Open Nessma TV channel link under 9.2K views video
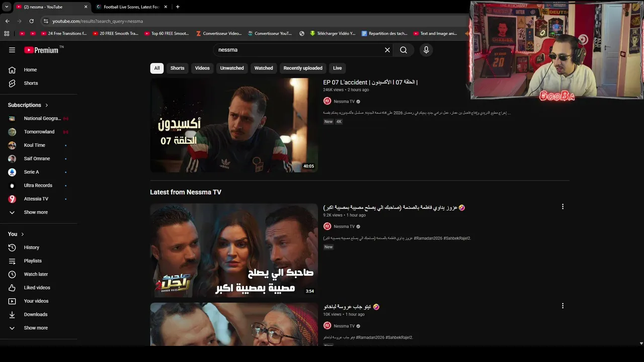This screenshot has width=644, height=362. (344, 227)
